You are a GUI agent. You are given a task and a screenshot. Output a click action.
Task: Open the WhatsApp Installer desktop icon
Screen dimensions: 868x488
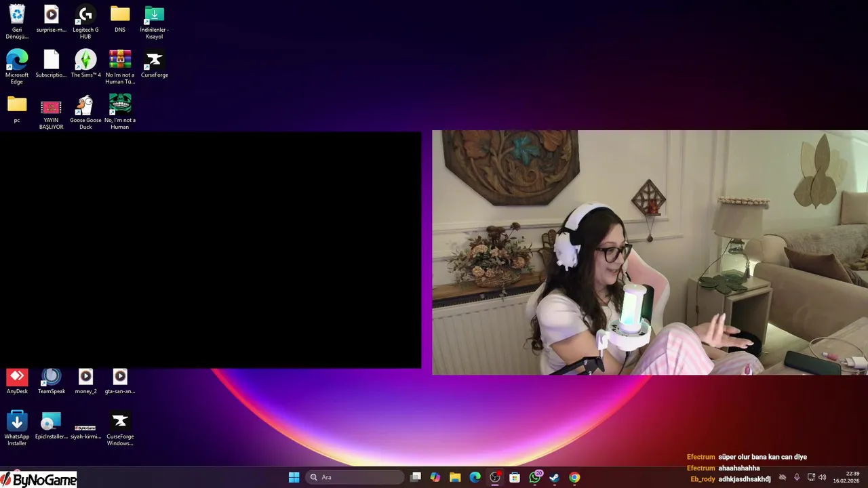click(x=17, y=428)
